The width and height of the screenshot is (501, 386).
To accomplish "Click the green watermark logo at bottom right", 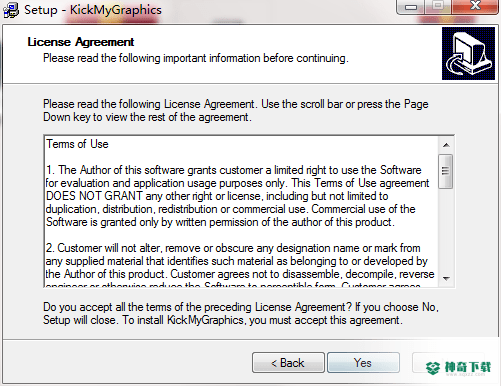I will tap(459, 368).
